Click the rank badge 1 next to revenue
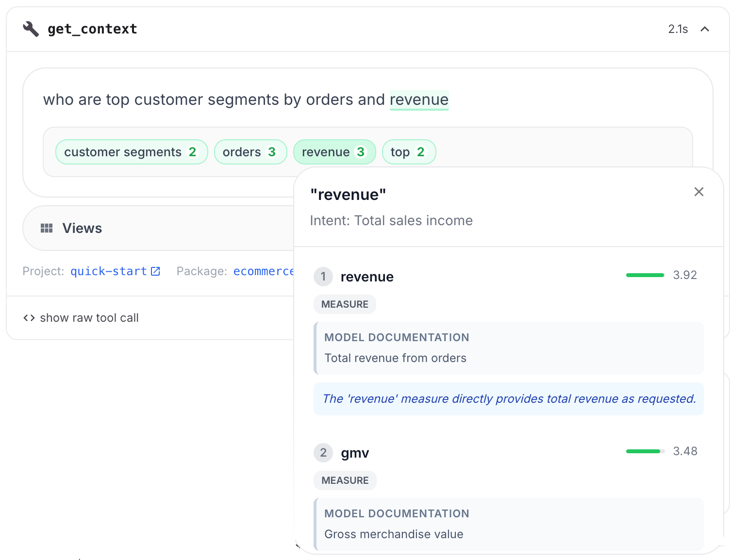 pos(323,277)
